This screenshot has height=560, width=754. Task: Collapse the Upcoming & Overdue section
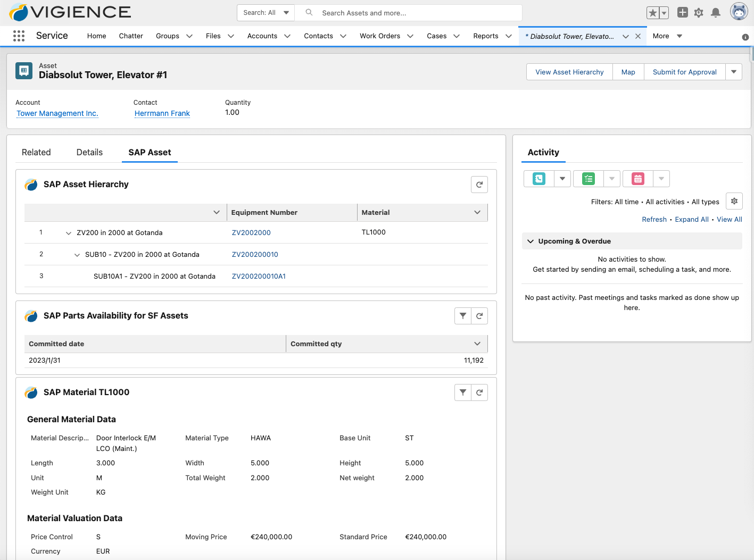point(531,241)
